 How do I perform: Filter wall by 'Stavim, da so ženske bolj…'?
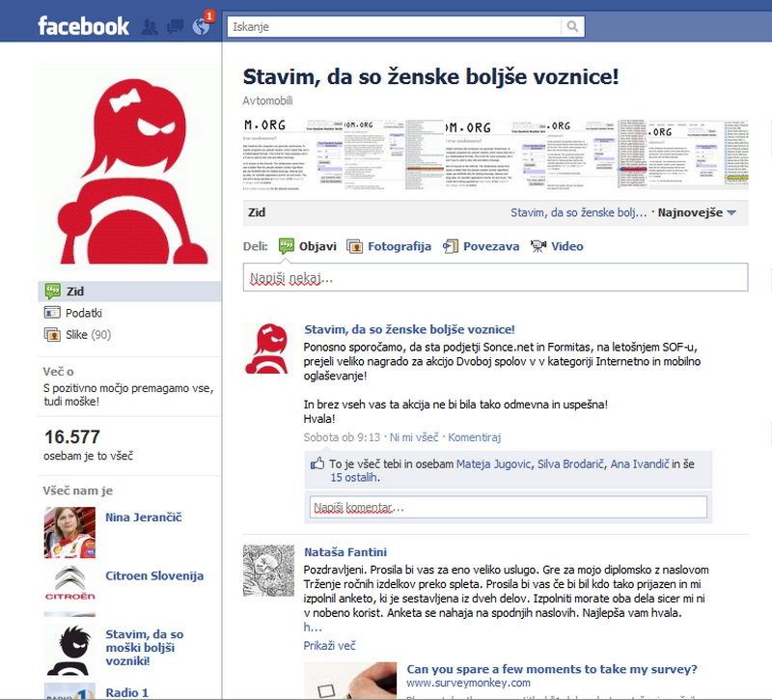(x=578, y=212)
